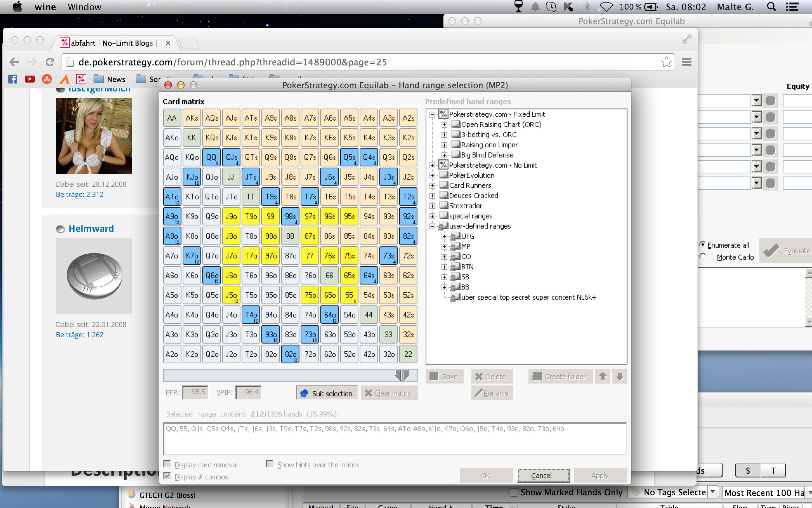Expand the BTN user-defined folder
The image size is (812, 508).
point(445,267)
